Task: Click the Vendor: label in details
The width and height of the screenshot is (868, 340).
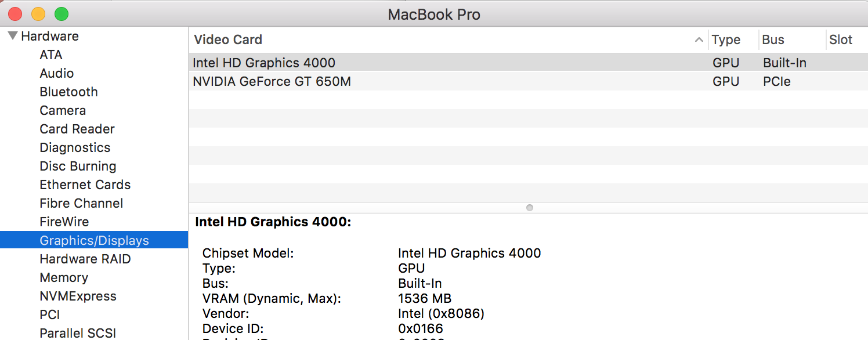Action: click(226, 313)
